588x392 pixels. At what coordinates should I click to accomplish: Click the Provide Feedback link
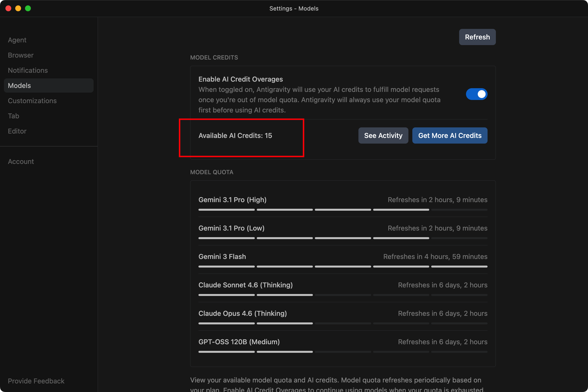[x=36, y=381]
